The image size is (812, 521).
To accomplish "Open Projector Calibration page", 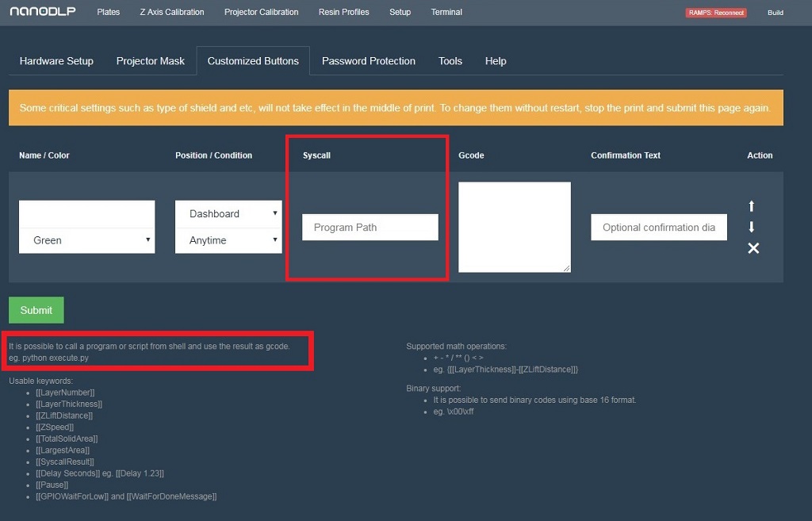I will pyautogui.click(x=261, y=12).
